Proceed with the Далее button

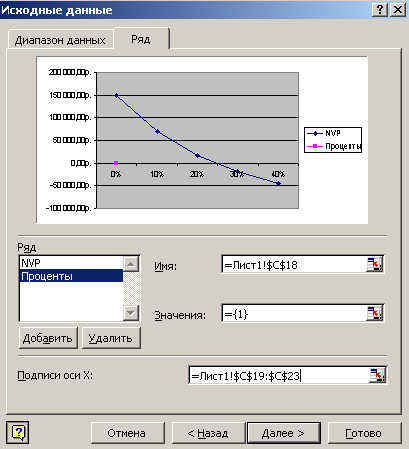(284, 433)
